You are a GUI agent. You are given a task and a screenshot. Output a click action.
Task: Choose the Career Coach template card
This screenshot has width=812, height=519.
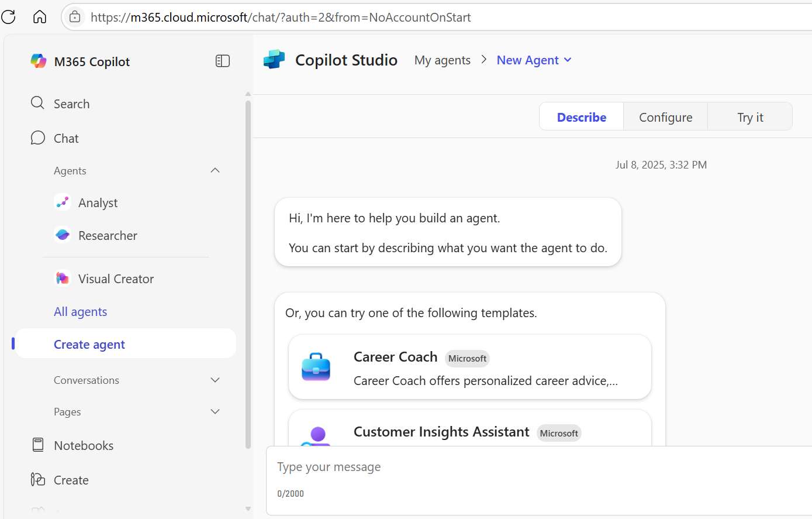point(470,367)
